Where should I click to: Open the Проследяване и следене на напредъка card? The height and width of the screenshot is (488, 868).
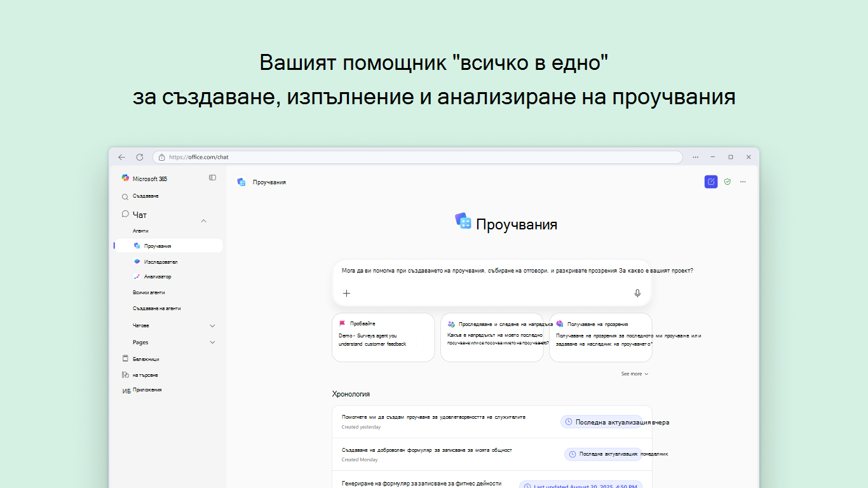coord(492,337)
